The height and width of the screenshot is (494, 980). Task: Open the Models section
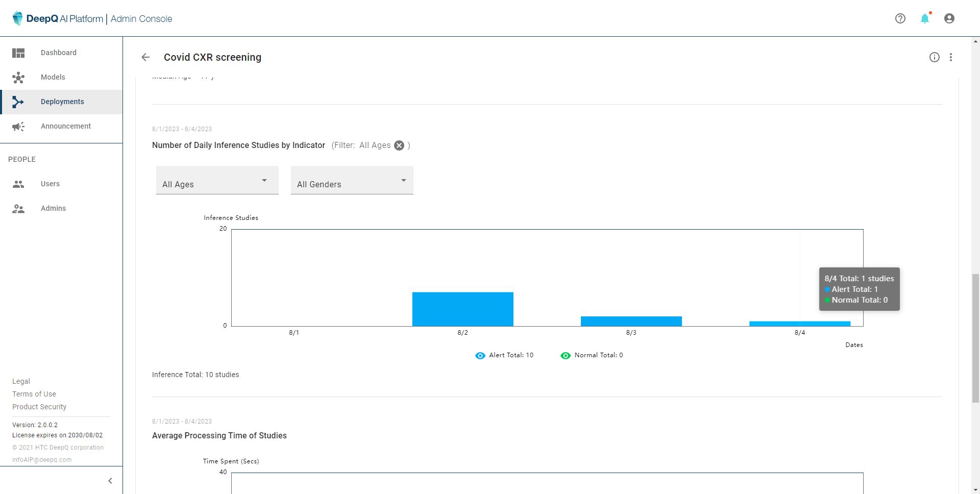53,77
